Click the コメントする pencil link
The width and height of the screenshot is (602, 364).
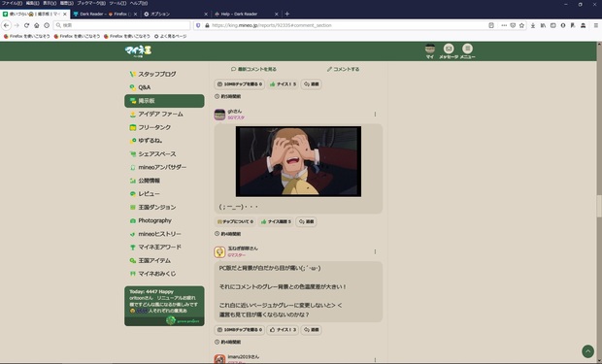343,69
